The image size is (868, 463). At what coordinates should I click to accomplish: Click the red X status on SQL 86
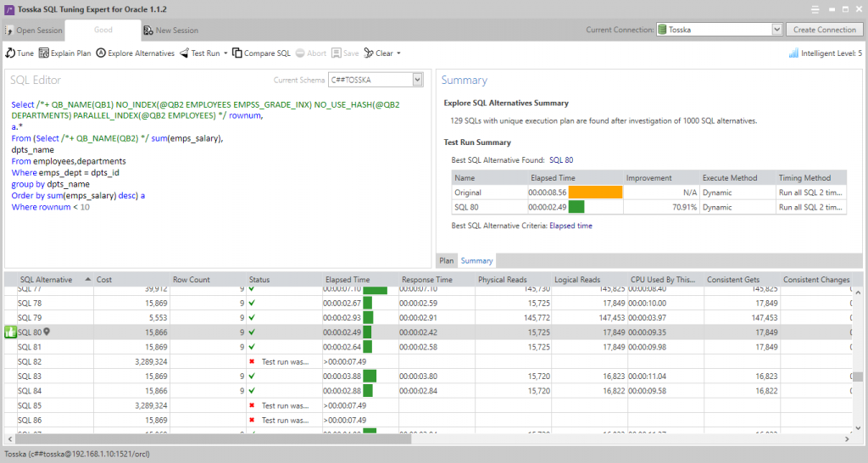tap(252, 421)
